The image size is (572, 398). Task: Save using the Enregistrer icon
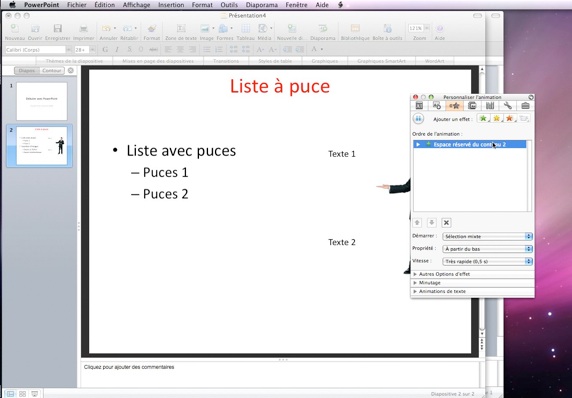point(58,29)
